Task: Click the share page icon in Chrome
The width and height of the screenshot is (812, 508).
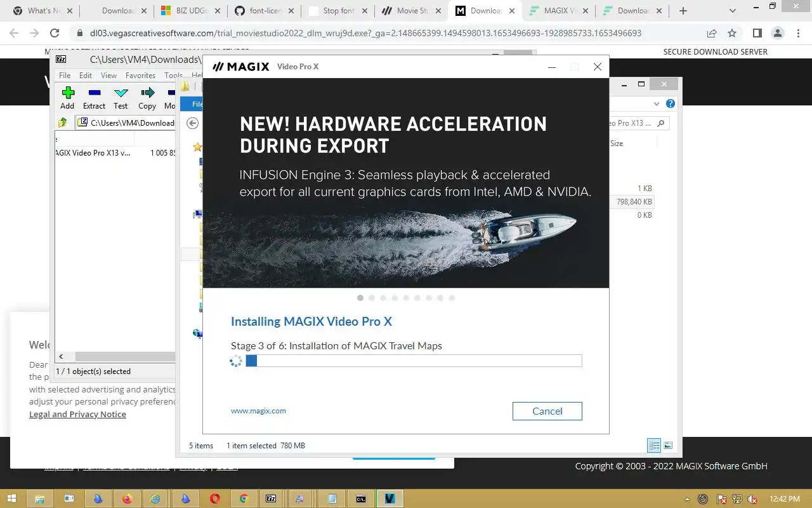Action: 712,33
